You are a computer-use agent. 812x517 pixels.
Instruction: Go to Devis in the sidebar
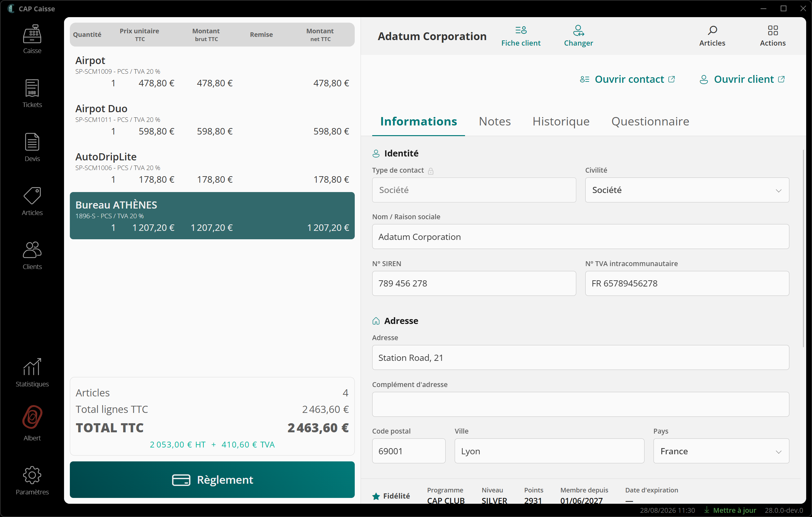[32, 147]
